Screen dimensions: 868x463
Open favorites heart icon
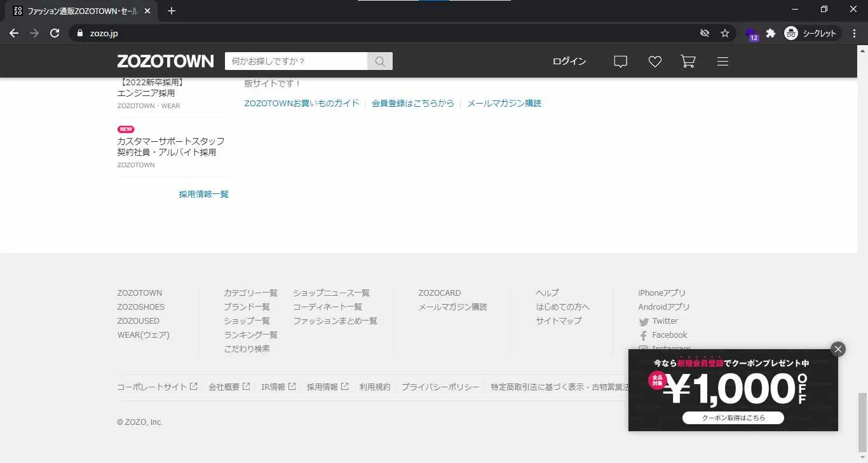[x=655, y=62]
